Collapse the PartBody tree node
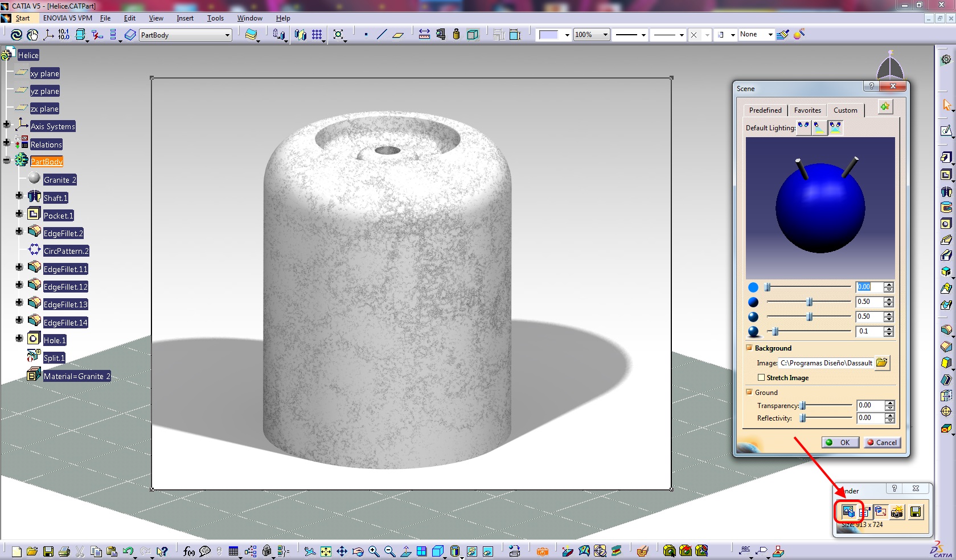956x560 pixels. [7, 160]
